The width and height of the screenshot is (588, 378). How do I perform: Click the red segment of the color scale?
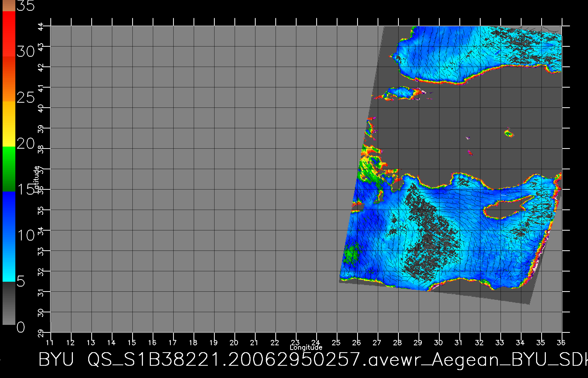(x=9, y=34)
